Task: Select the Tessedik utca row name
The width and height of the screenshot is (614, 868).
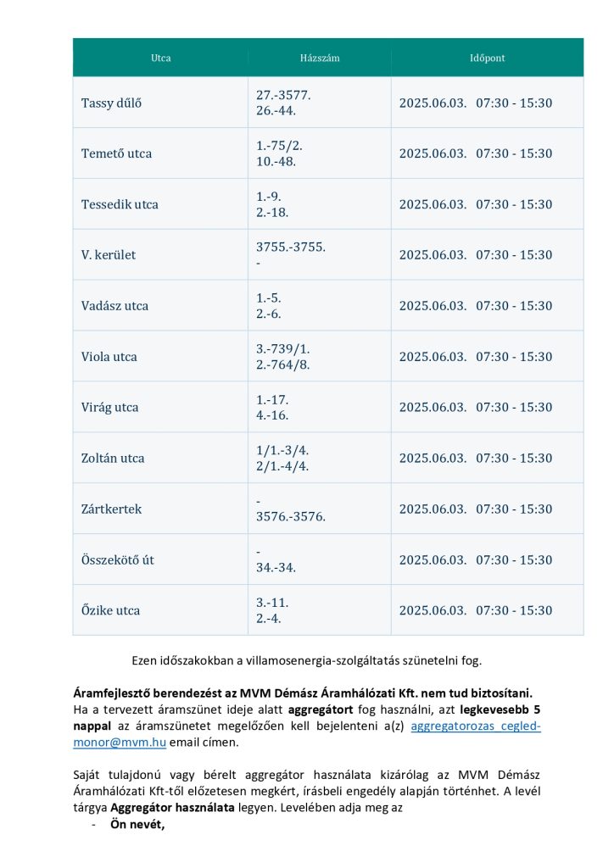Action: click(120, 204)
